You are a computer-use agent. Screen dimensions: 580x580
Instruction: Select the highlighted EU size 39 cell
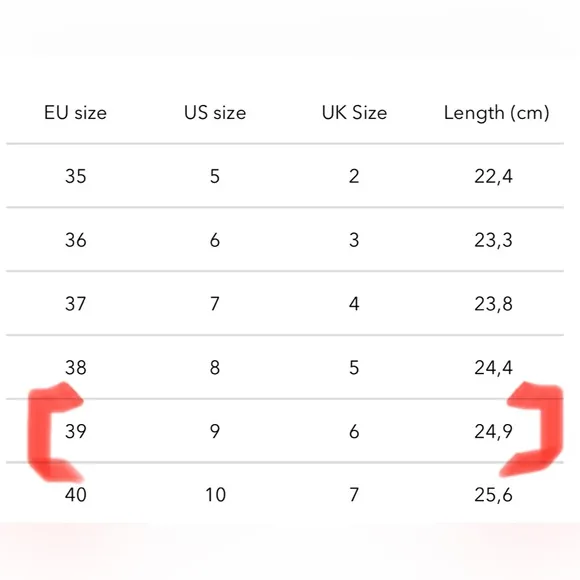pyautogui.click(x=75, y=431)
